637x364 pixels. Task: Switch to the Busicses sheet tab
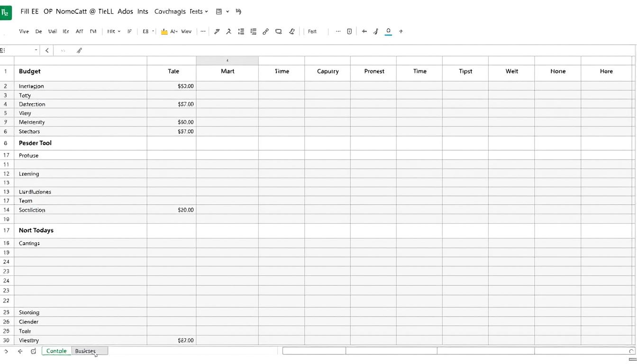click(x=86, y=351)
